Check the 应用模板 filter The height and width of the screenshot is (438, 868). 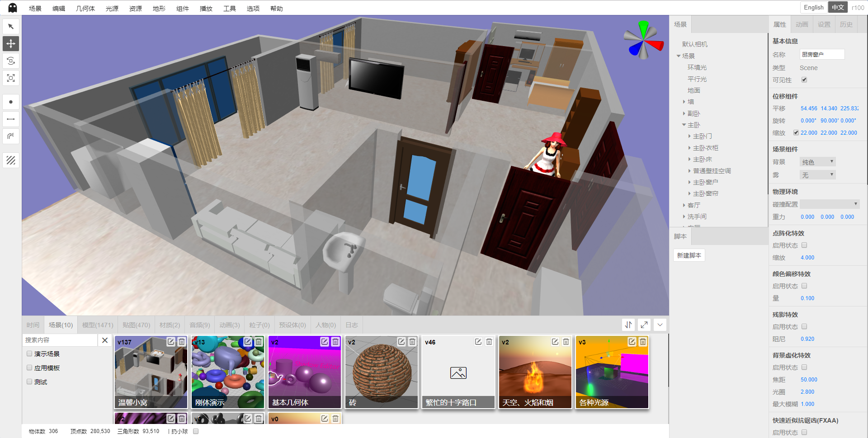[29, 367]
